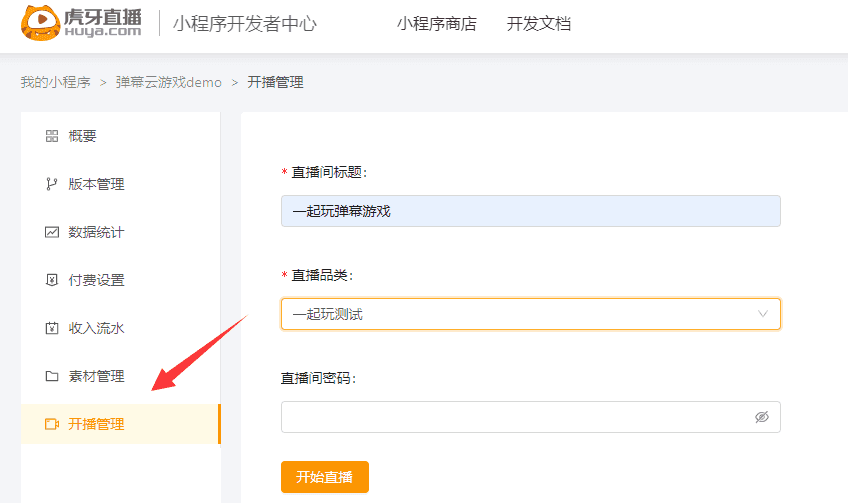
Task: Select 收入流水 in the sidebar
Action: 96,328
